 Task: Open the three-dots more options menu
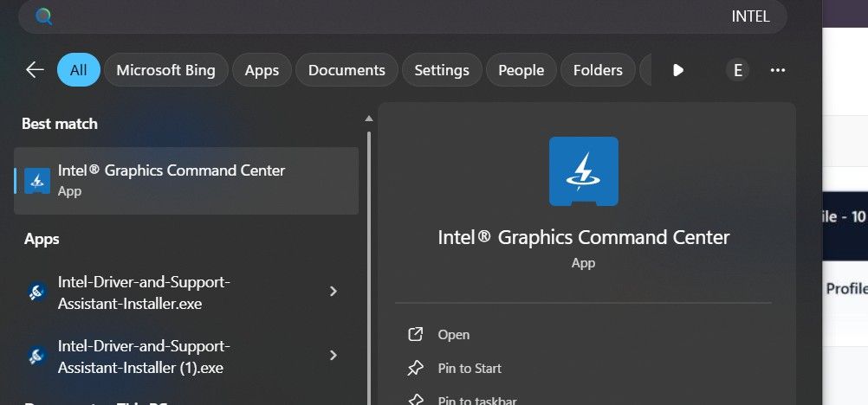778,70
